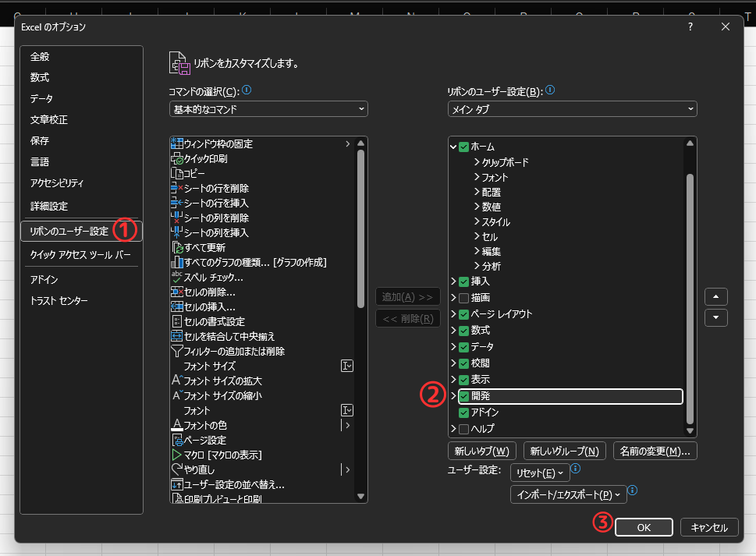756x556 pixels.
Task: Click the 名前の変更(M)... button
Action: pos(655,451)
